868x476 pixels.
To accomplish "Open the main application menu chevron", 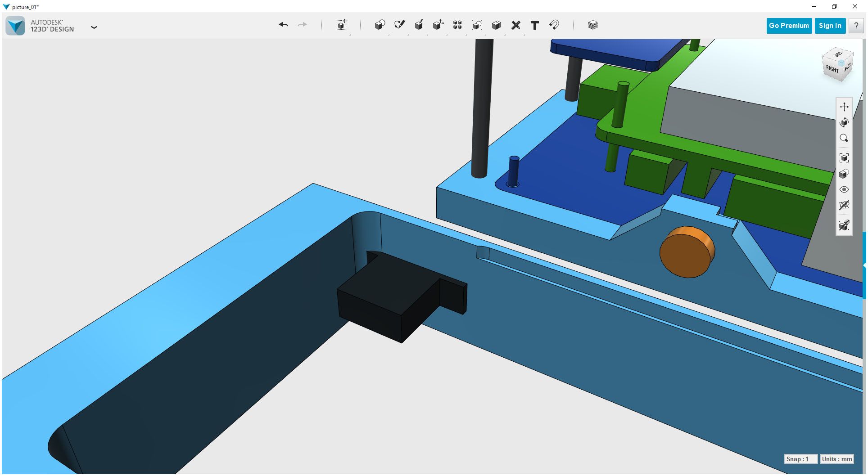I will click(x=94, y=27).
